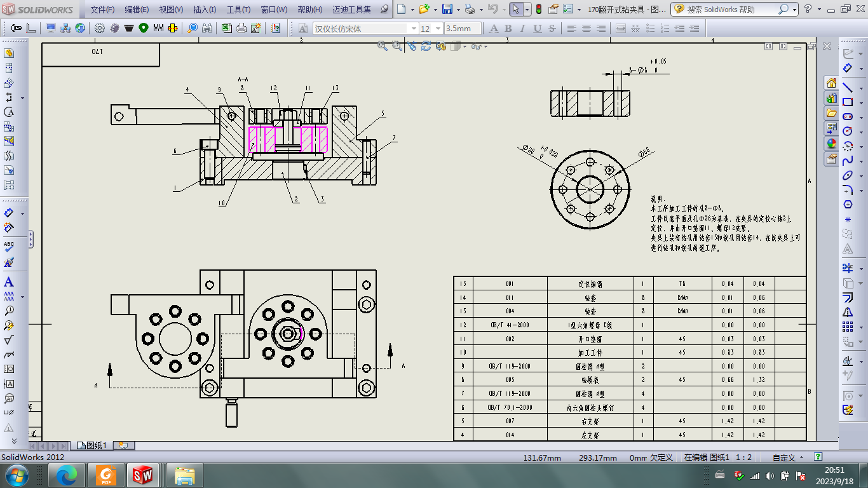Open the Options checklist icon
868x488 pixels.
567,10
